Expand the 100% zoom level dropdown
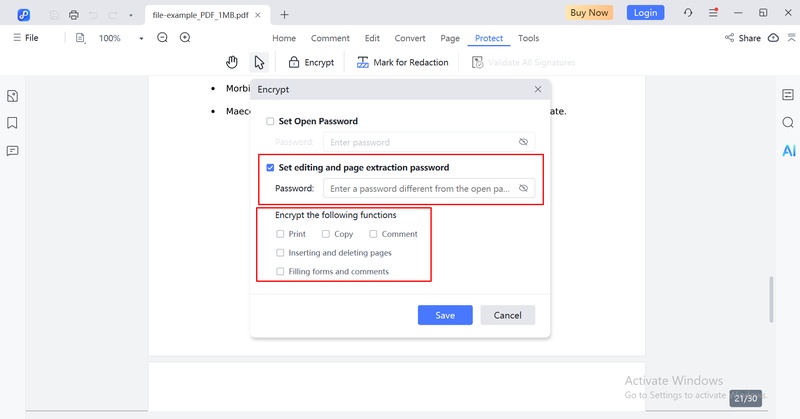The height and width of the screenshot is (419, 800). [141, 38]
